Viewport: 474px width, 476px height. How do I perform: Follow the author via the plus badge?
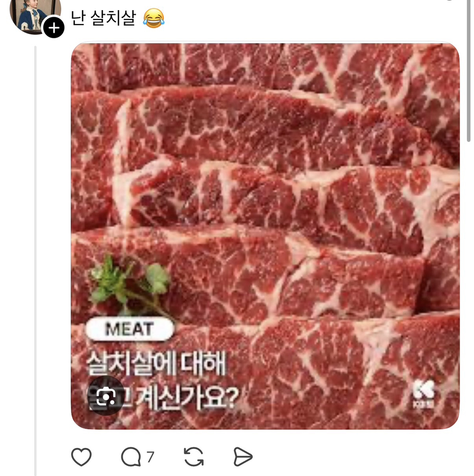pos(54,28)
